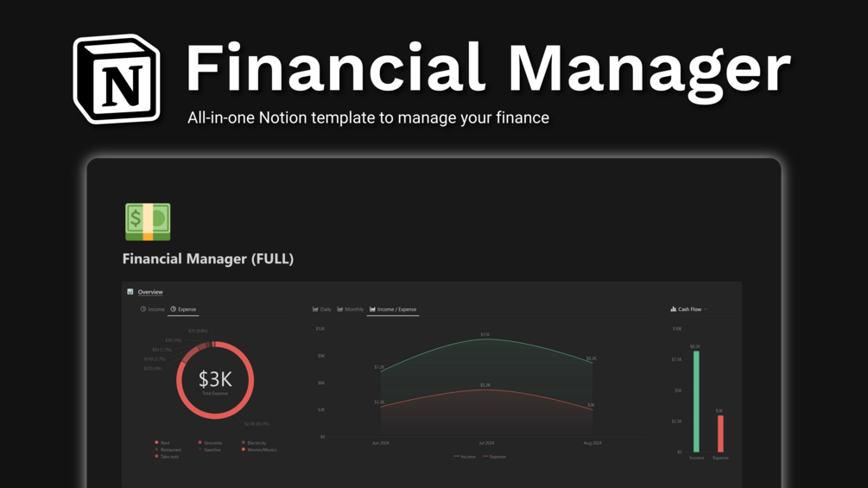Click the green Income bar in Cash Flow
The width and height of the screenshot is (868, 488).
696,402
